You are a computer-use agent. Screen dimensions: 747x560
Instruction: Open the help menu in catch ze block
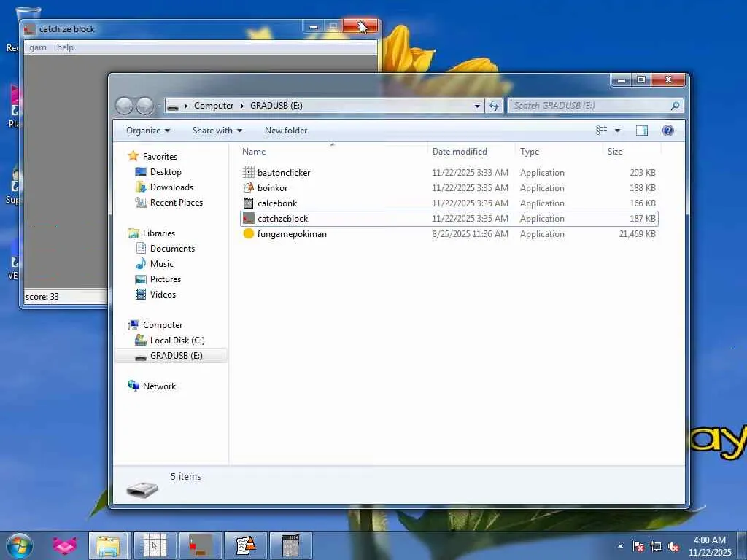click(65, 47)
